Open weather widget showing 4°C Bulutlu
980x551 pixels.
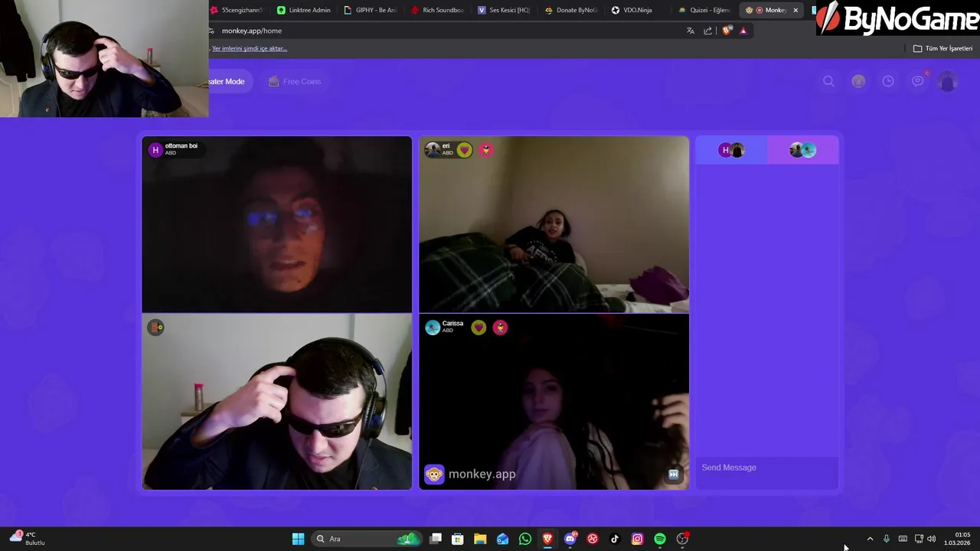click(x=27, y=539)
